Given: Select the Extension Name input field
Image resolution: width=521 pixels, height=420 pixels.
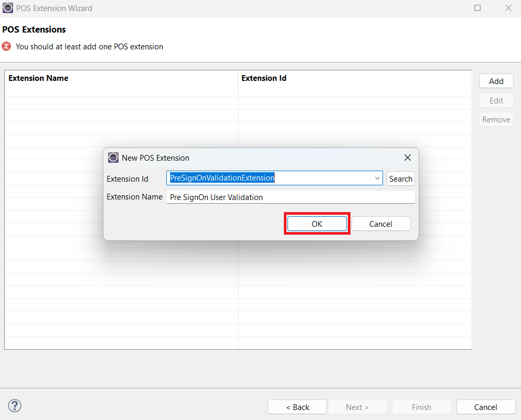Looking at the screenshot, I should (291, 197).
